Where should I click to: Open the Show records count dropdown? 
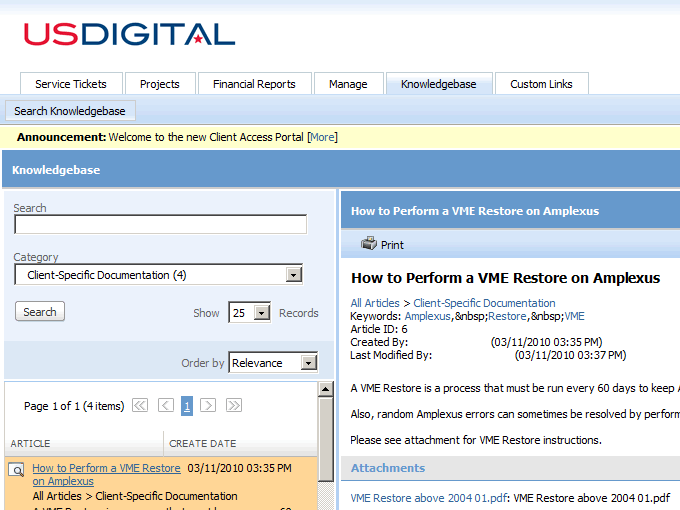[249, 312]
